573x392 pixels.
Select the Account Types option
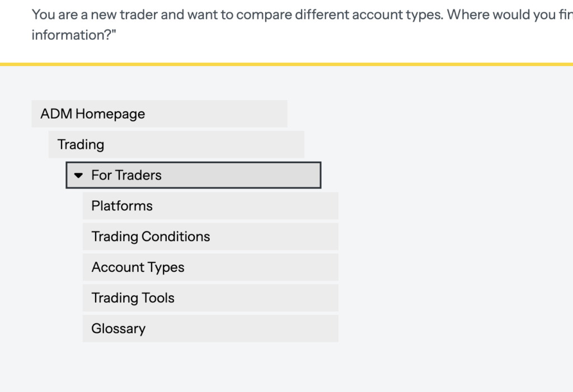pos(138,267)
